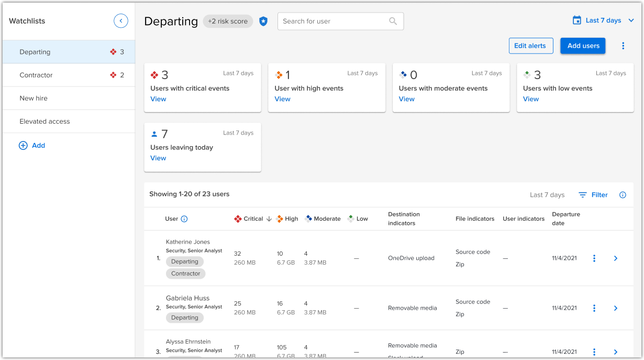Collapse the Watchlists sidebar panel
This screenshot has height=360, width=644.
pyautogui.click(x=121, y=21)
